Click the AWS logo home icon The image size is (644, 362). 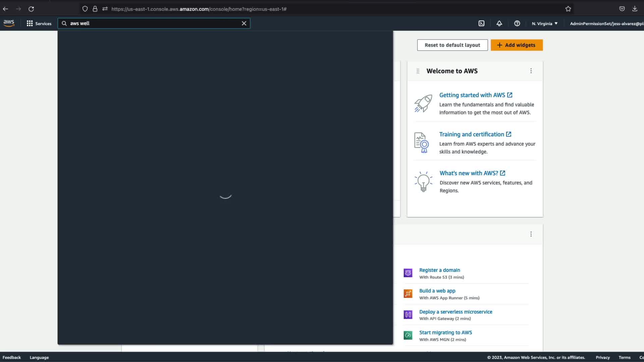(x=9, y=23)
